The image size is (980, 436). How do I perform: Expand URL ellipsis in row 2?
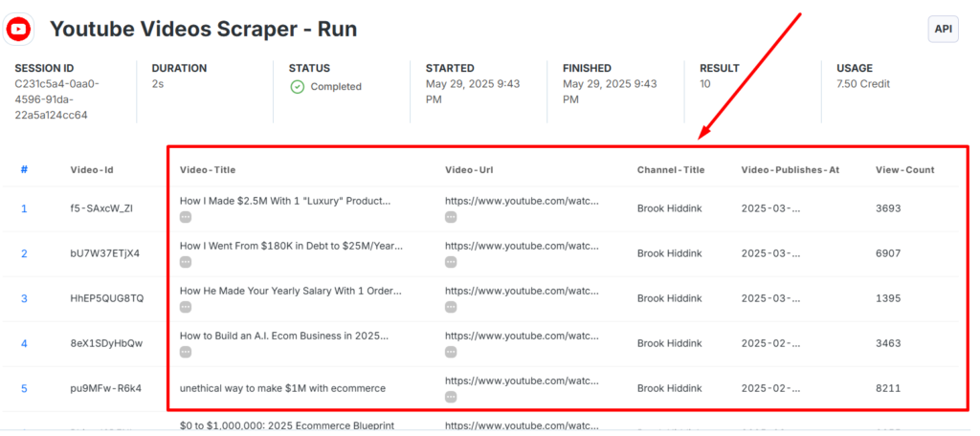[452, 262]
